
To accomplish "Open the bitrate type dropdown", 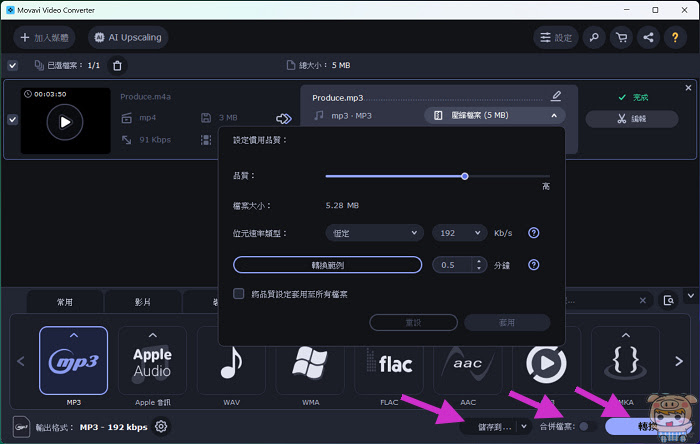I will pyautogui.click(x=374, y=233).
